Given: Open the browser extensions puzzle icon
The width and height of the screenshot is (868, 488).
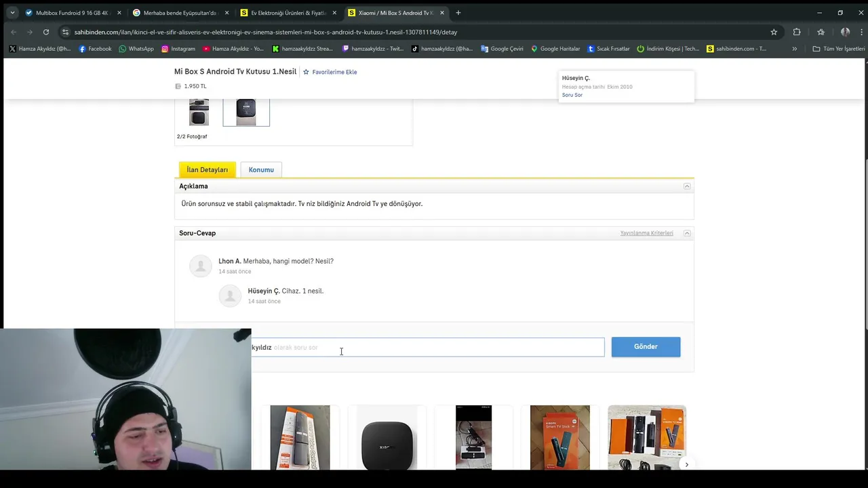Looking at the screenshot, I should (x=797, y=32).
